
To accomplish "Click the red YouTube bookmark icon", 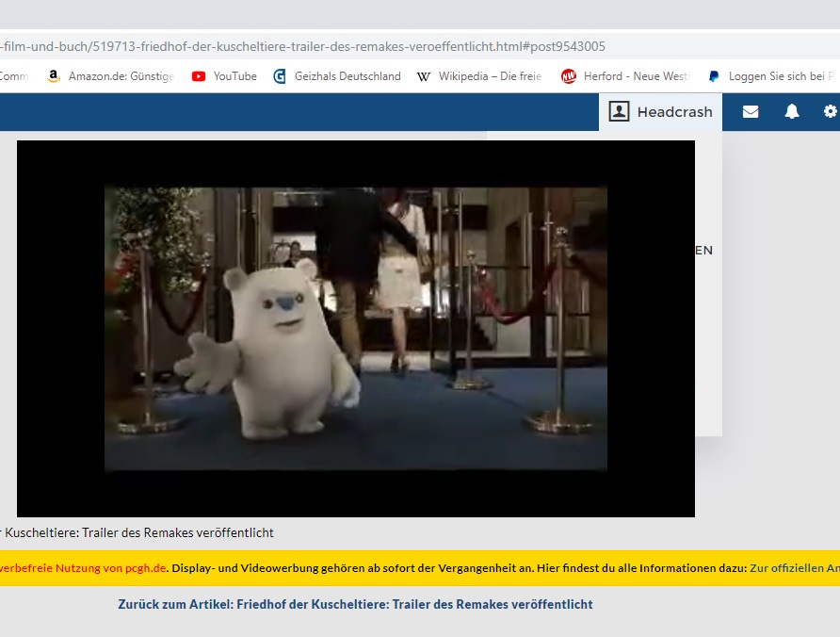I will [x=199, y=76].
